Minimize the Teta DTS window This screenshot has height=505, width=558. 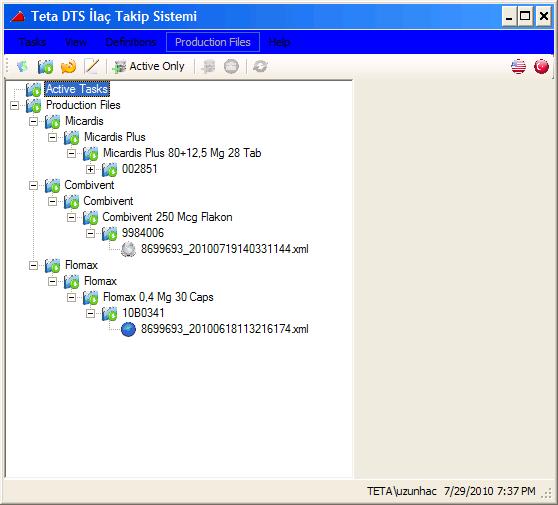point(509,16)
